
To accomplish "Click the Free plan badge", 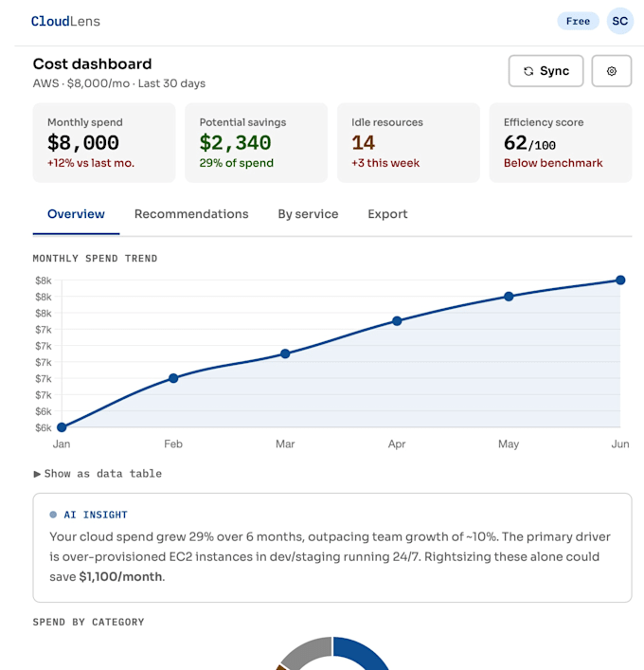I will click(x=578, y=21).
